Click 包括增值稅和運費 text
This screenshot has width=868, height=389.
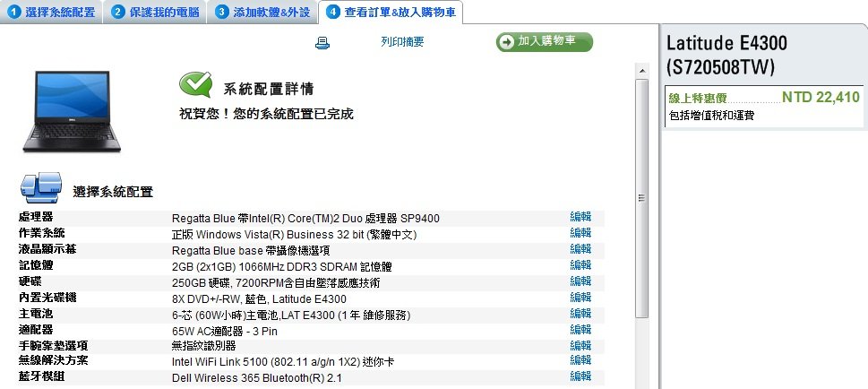(711, 116)
